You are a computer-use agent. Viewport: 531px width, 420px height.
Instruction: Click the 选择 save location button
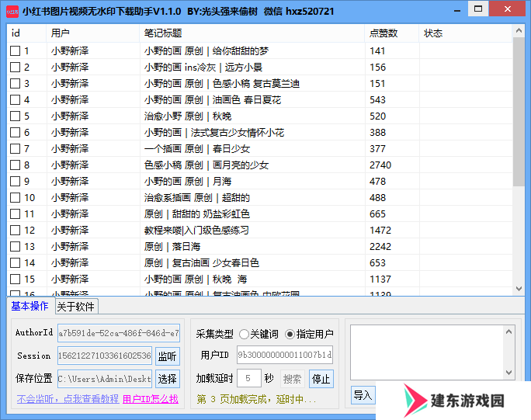(167, 379)
